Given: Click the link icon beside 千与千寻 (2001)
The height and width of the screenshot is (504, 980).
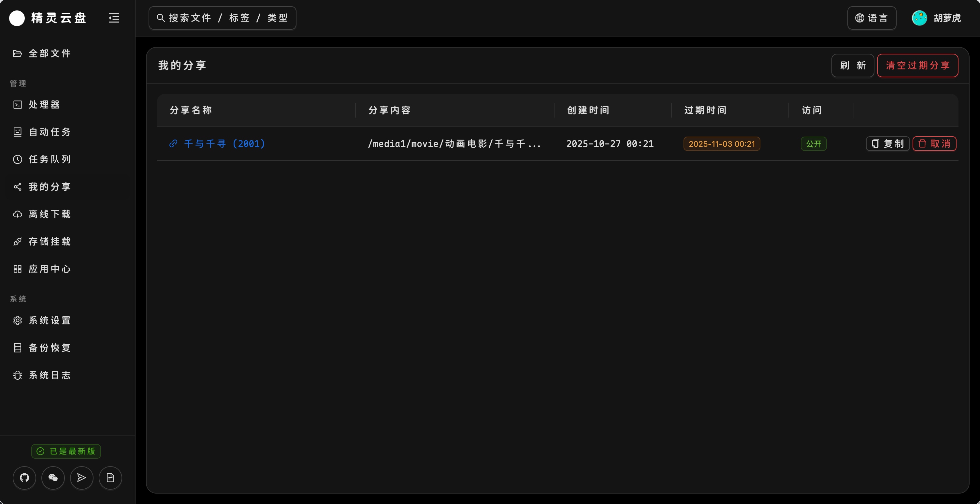Looking at the screenshot, I should pyautogui.click(x=173, y=143).
